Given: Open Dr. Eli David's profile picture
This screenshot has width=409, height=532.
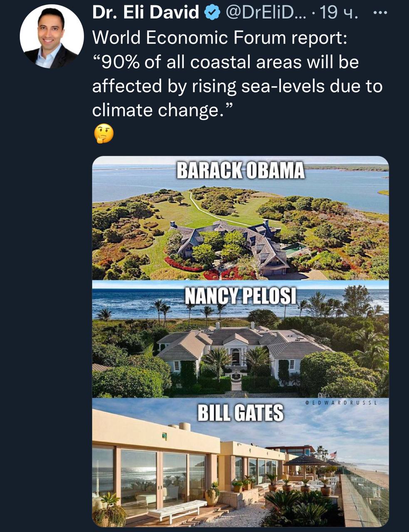Looking at the screenshot, I should tap(51, 37).
